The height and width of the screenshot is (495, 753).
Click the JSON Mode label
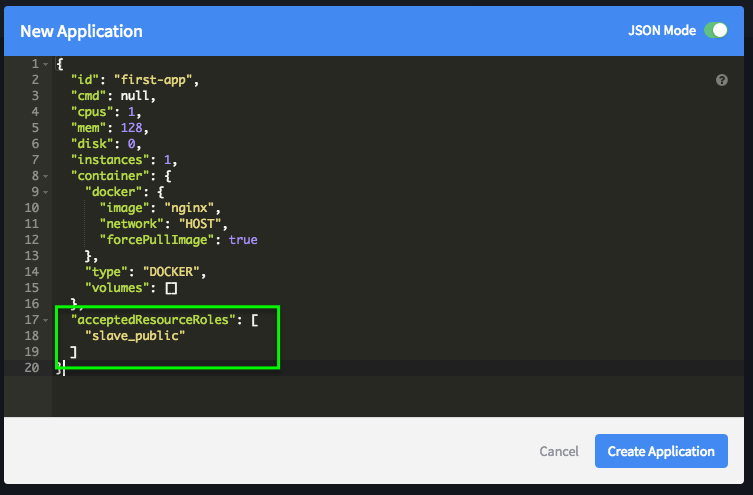(662, 30)
